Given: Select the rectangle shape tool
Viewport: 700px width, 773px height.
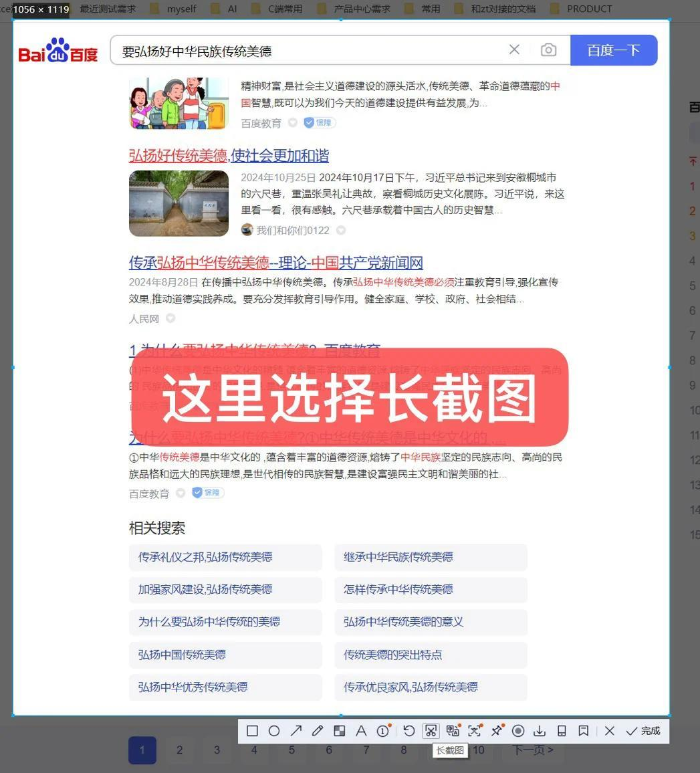Looking at the screenshot, I should 252,731.
